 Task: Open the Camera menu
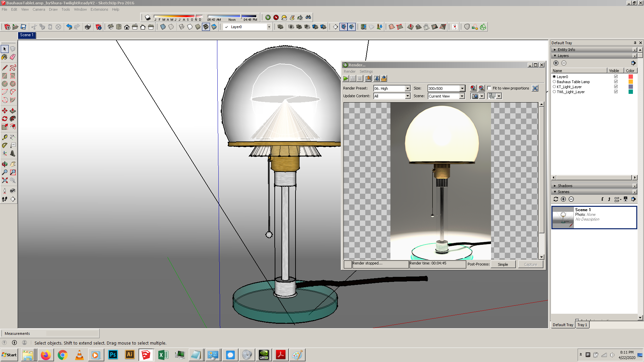[39, 9]
